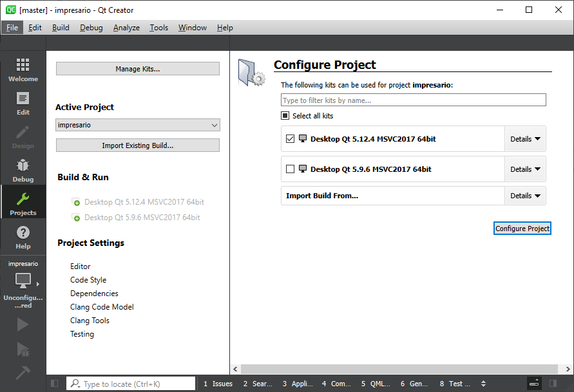
Task: Expand Details for Import Build From
Action: click(x=525, y=196)
